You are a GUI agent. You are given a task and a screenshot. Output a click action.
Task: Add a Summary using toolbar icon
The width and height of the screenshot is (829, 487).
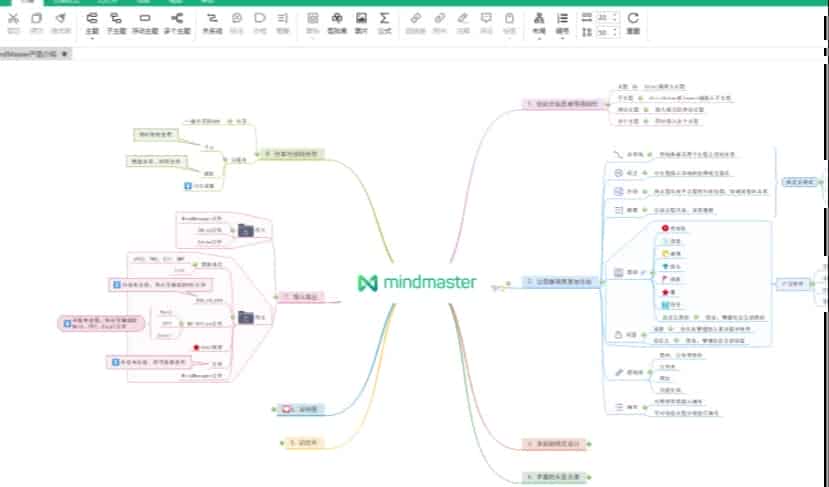tap(283, 19)
